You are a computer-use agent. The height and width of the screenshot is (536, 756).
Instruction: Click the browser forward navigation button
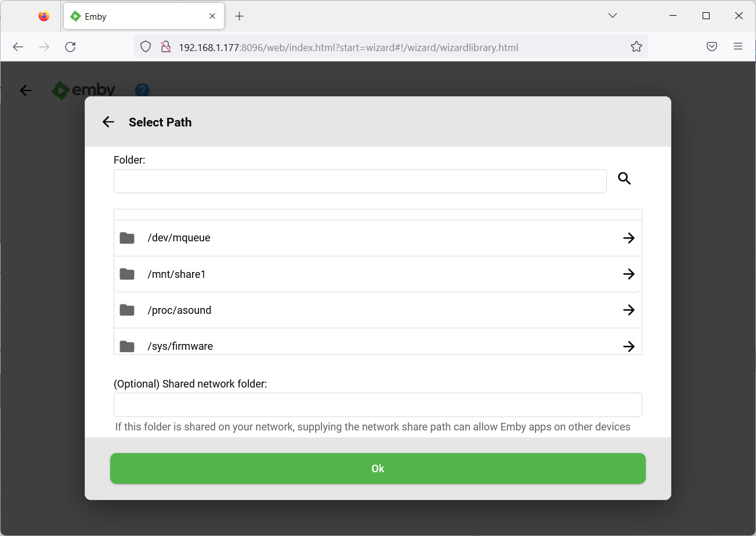(44, 47)
